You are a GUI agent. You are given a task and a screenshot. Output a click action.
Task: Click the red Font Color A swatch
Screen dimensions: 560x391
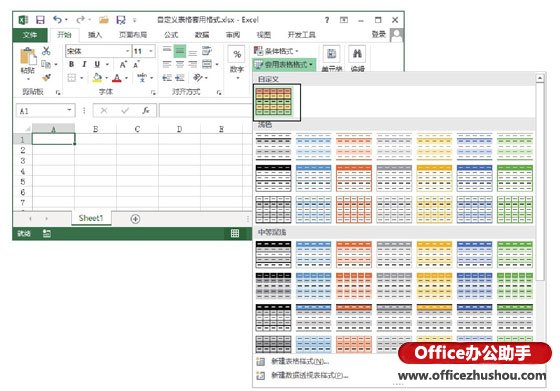pyautogui.click(x=117, y=78)
